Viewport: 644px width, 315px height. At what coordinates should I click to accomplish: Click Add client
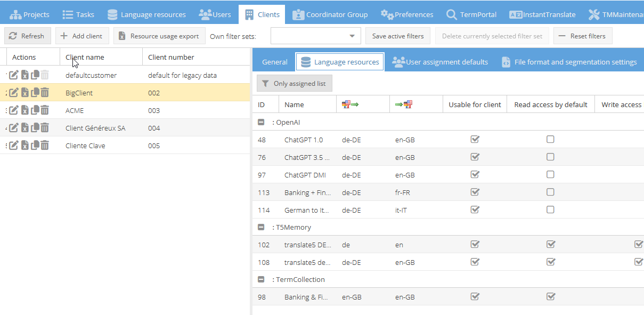click(x=82, y=36)
